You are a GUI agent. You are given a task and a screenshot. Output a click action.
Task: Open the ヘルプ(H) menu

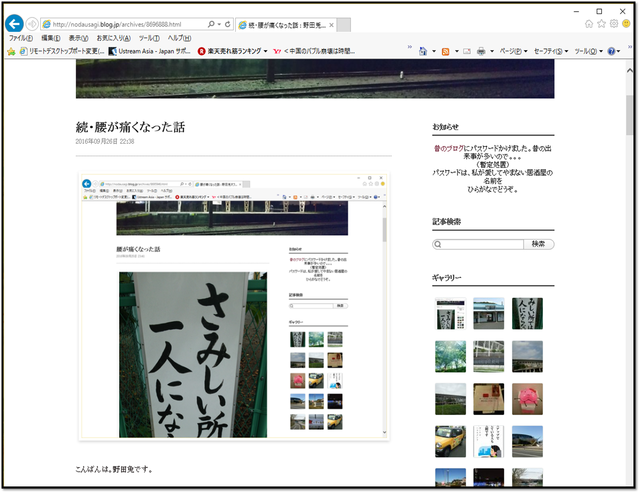click(x=179, y=38)
